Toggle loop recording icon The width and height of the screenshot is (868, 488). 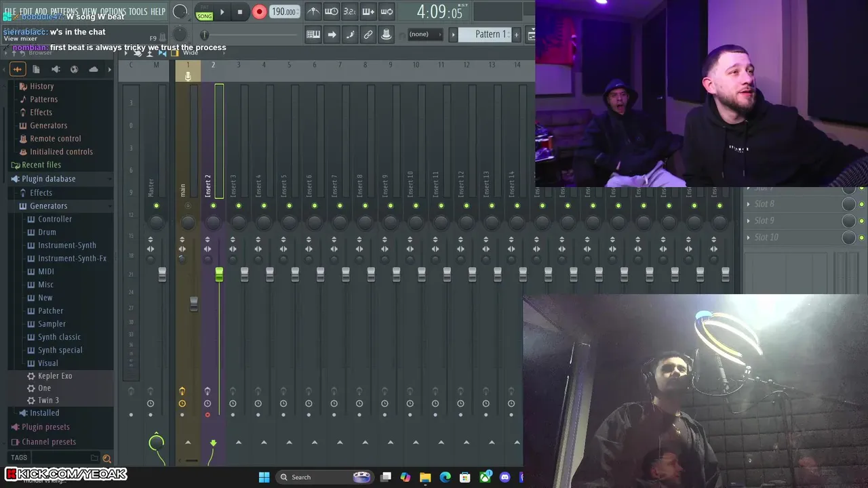tap(387, 12)
